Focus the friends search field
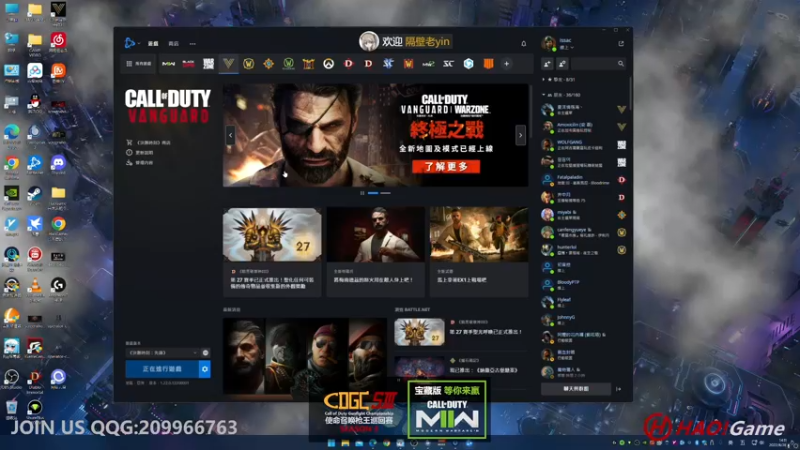The height and width of the screenshot is (450, 800). point(598,64)
